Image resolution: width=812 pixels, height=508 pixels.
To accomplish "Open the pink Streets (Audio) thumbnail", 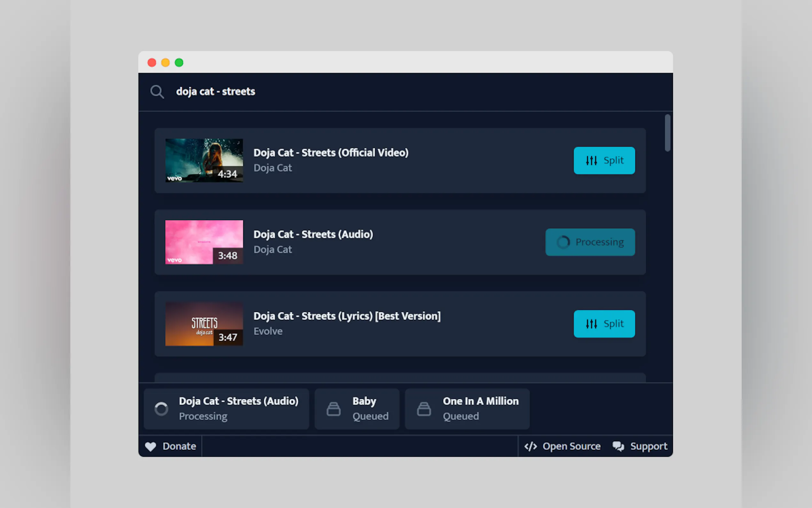I will (x=204, y=242).
